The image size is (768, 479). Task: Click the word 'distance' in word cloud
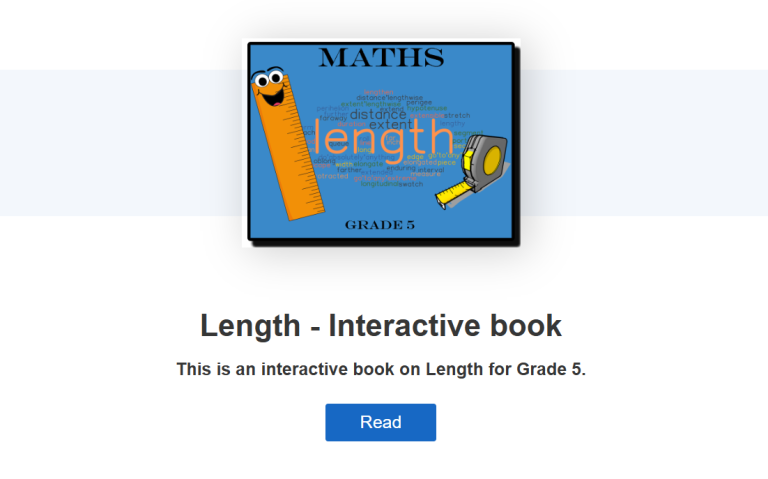pyautogui.click(x=378, y=115)
